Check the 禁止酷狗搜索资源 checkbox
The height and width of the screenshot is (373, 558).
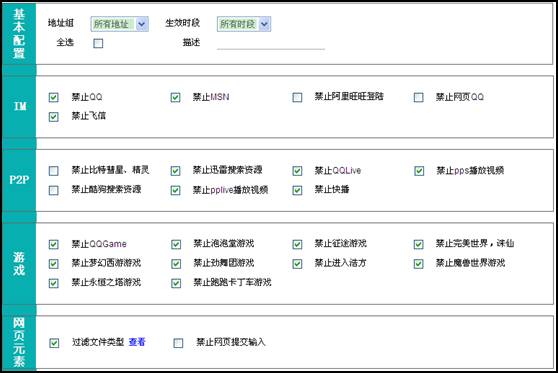pos(53,190)
